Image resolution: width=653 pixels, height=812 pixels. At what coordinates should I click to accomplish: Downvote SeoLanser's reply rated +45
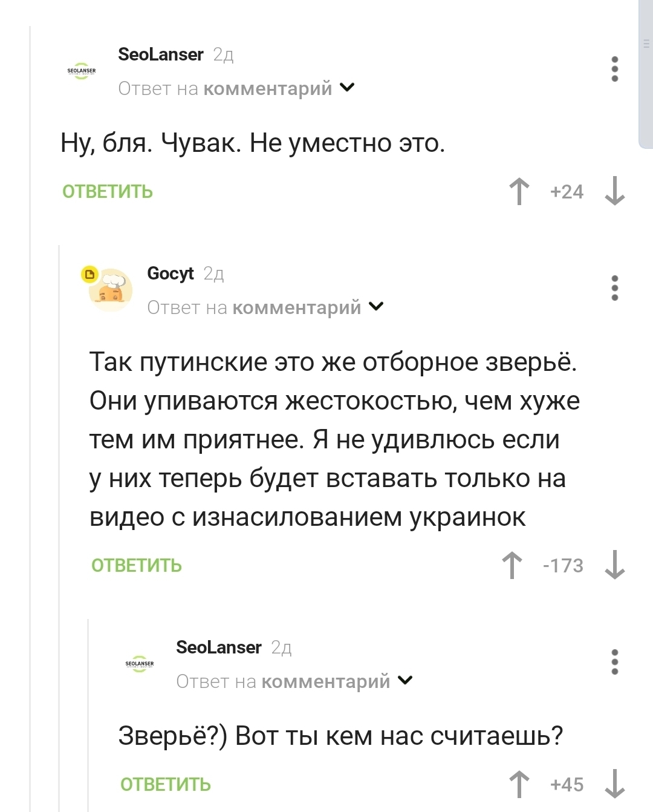pyautogui.click(x=614, y=784)
